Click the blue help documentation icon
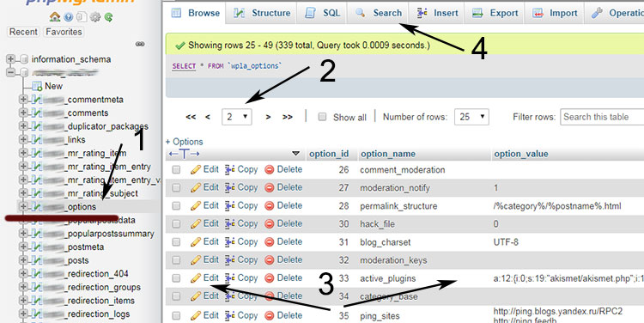This screenshot has width=644, height=323. point(68,17)
